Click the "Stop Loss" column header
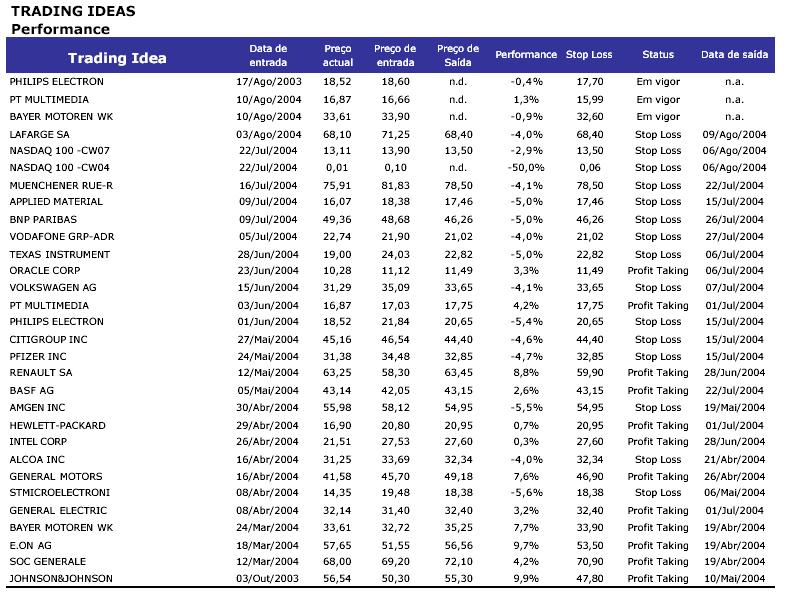Image resolution: width=788 pixels, height=592 pixels. click(x=589, y=55)
